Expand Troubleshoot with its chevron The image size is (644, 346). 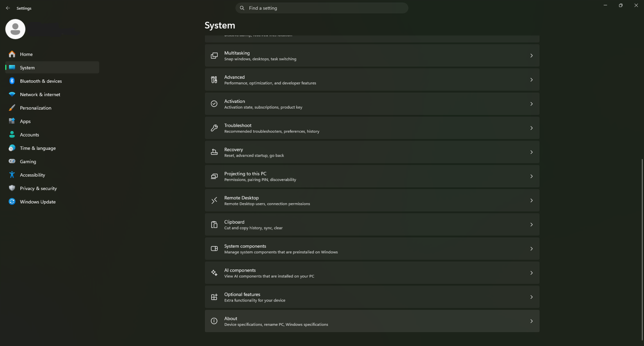click(531, 128)
